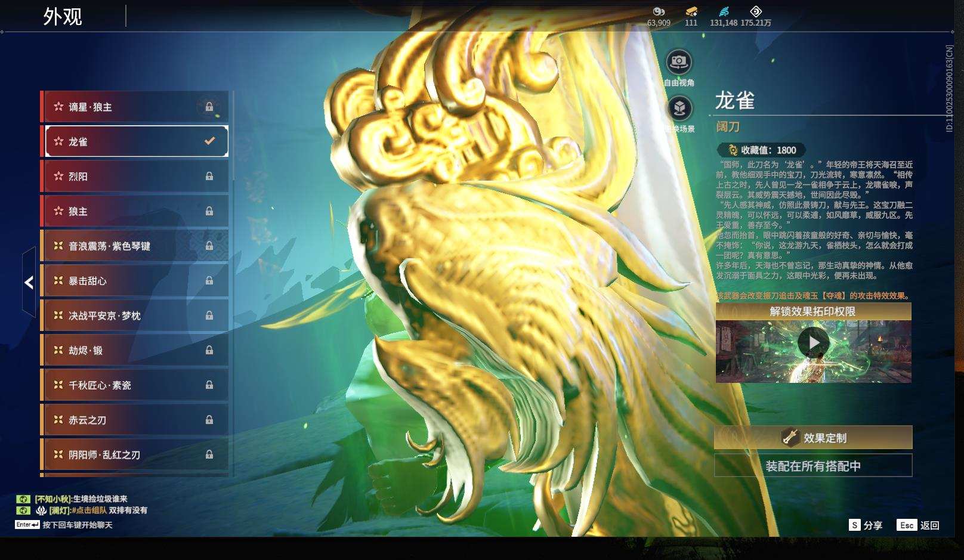Click Esc 返回 to go back
Viewport: 964px width, 560px height.
[x=919, y=525]
